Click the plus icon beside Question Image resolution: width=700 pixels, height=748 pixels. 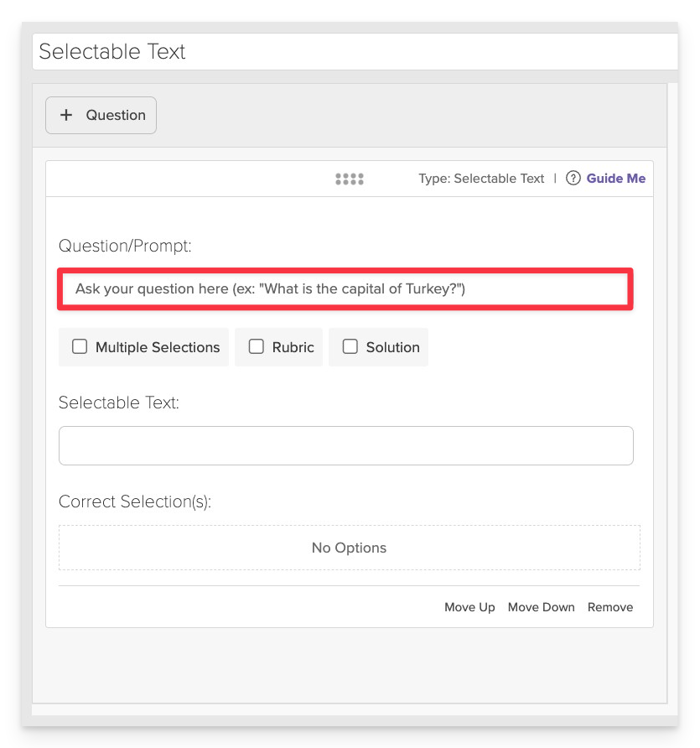[66, 115]
